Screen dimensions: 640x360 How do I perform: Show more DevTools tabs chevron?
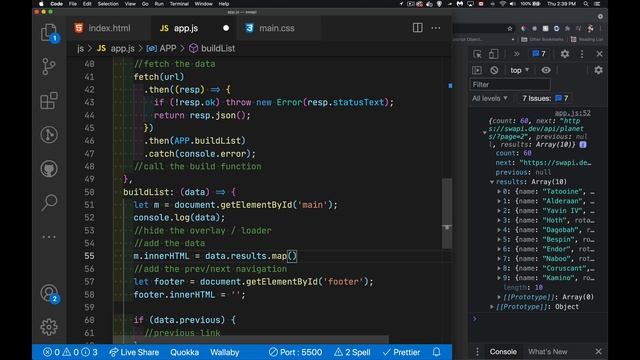(x=516, y=54)
